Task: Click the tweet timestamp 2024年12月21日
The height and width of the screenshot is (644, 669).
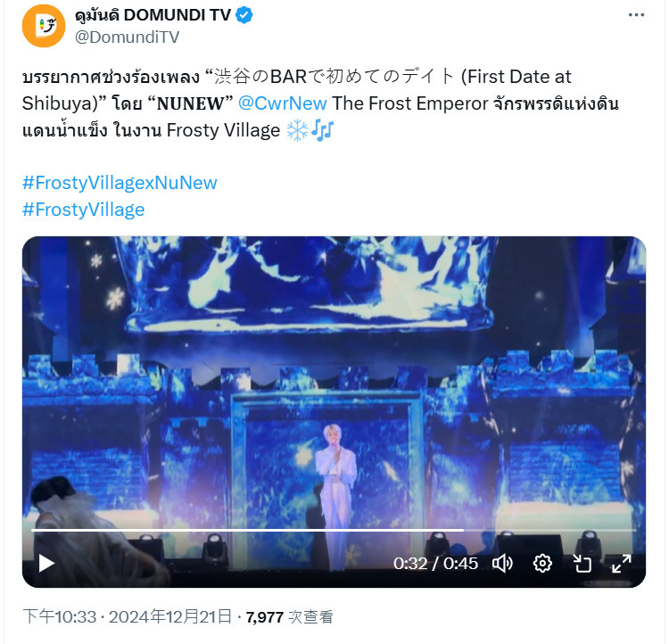Action: pos(170,617)
